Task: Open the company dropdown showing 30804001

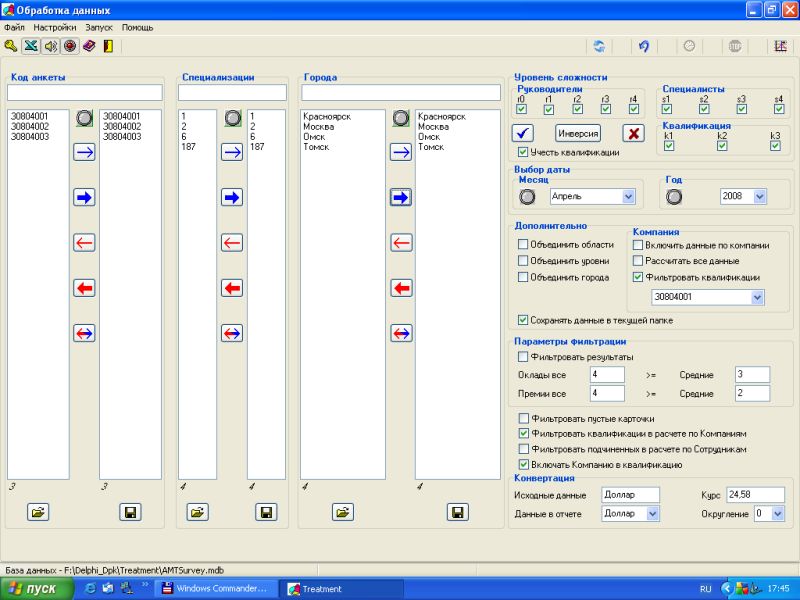Action: click(757, 297)
